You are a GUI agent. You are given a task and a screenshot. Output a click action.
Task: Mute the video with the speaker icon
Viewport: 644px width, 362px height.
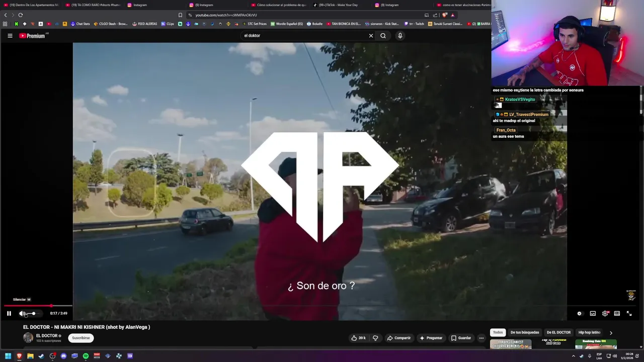22,313
